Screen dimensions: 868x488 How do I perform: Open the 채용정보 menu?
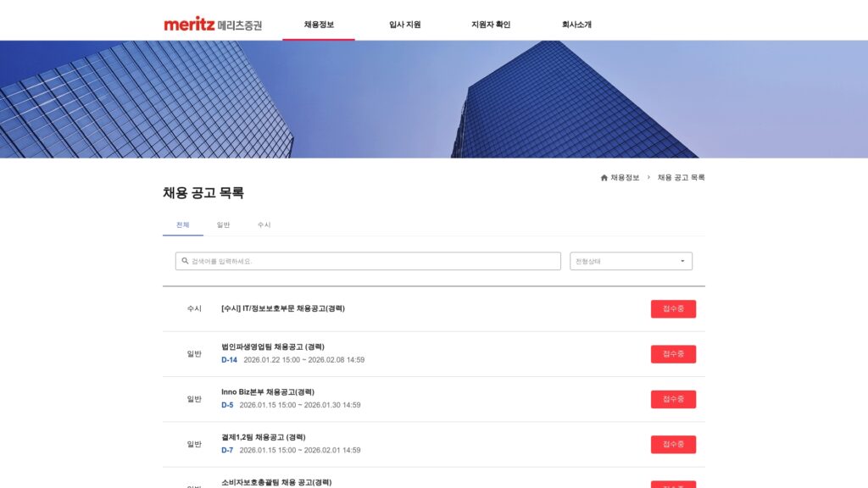pos(319,24)
